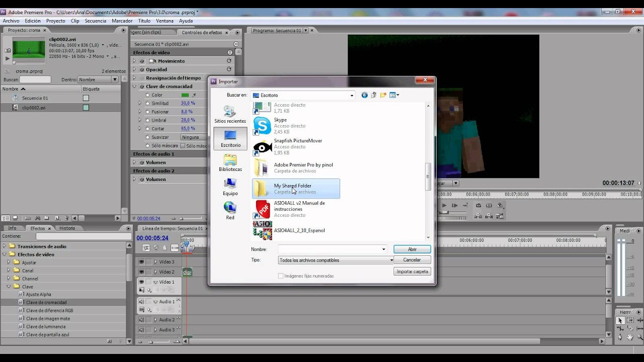Click the Extract button in program monitor
The width and height of the screenshot is (644, 362).
(x=489, y=217)
